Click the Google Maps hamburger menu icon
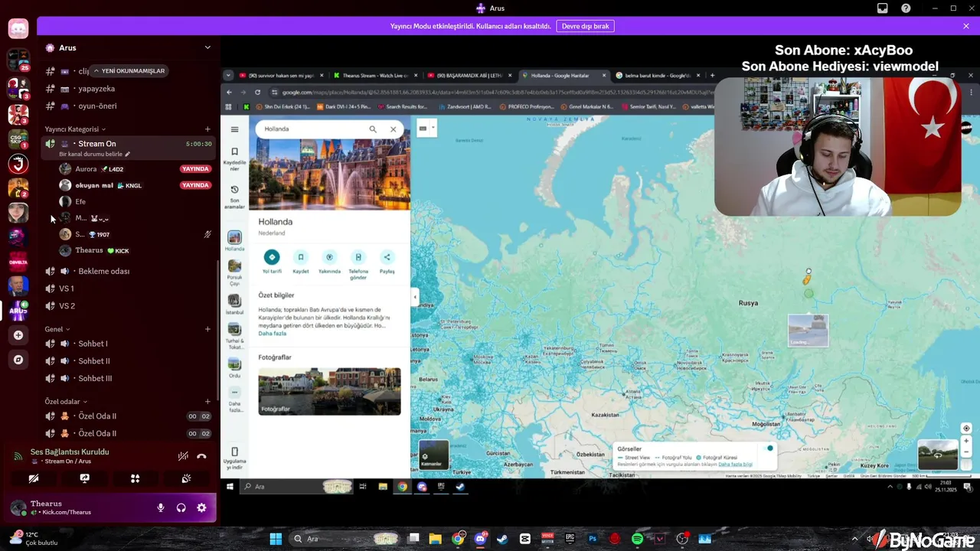 pyautogui.click(x=234, y=129)
